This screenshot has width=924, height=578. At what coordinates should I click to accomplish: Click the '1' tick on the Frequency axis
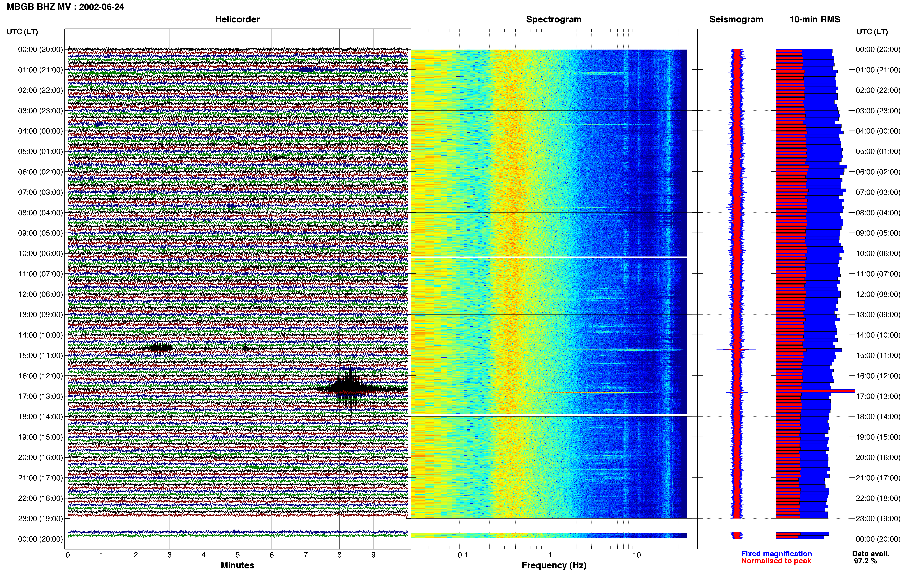coord(550,555)
